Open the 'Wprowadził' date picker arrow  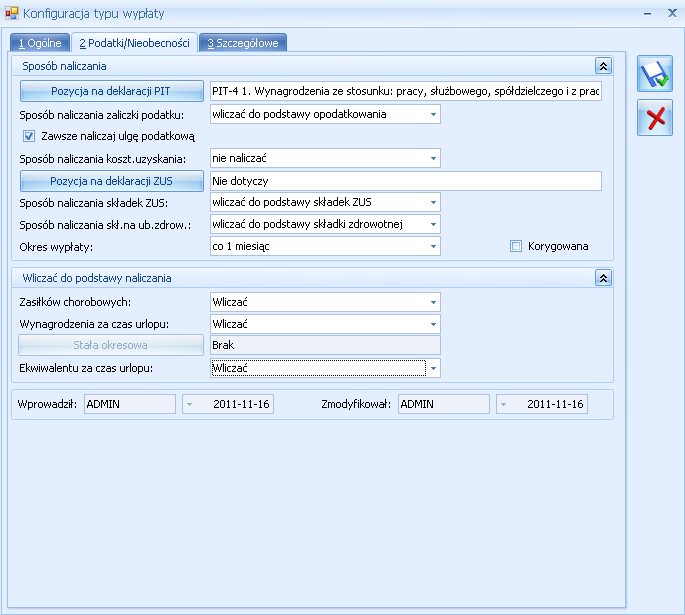190,404
